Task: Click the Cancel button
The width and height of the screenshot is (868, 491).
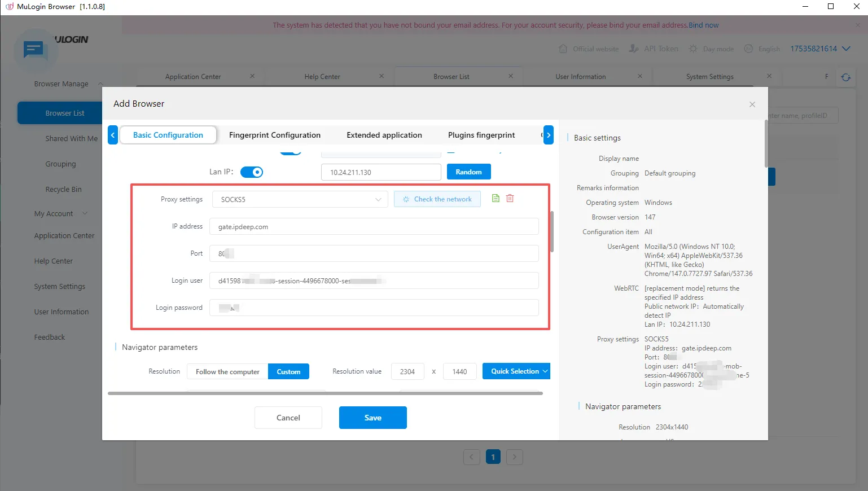Action: [288, 418]
